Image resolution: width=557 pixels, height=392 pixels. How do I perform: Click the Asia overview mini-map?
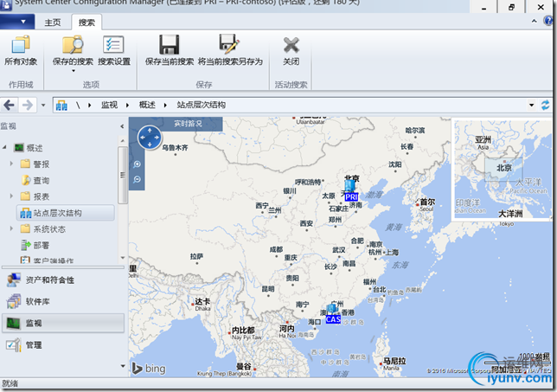pos(502,170)
